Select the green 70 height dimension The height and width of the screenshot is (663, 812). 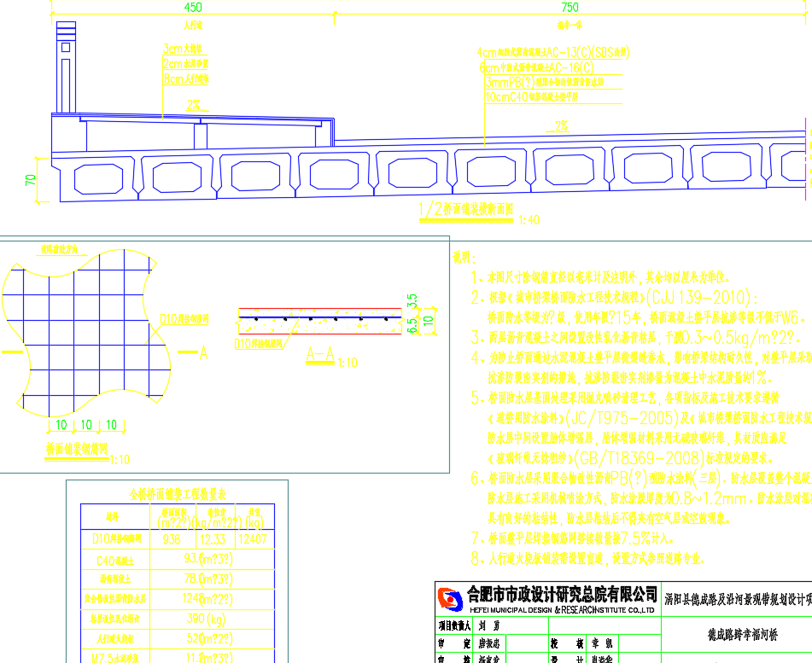coord(30,181)
